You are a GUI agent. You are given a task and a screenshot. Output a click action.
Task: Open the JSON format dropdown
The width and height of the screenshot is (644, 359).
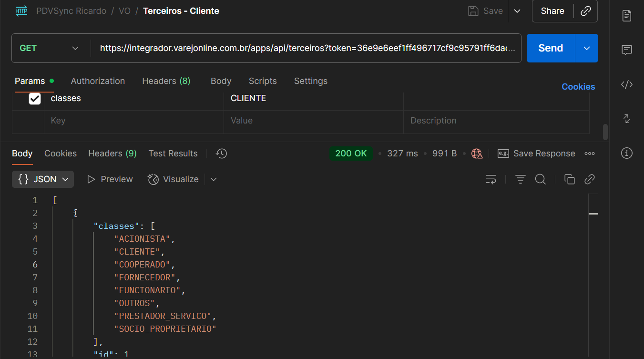[43, 179]
